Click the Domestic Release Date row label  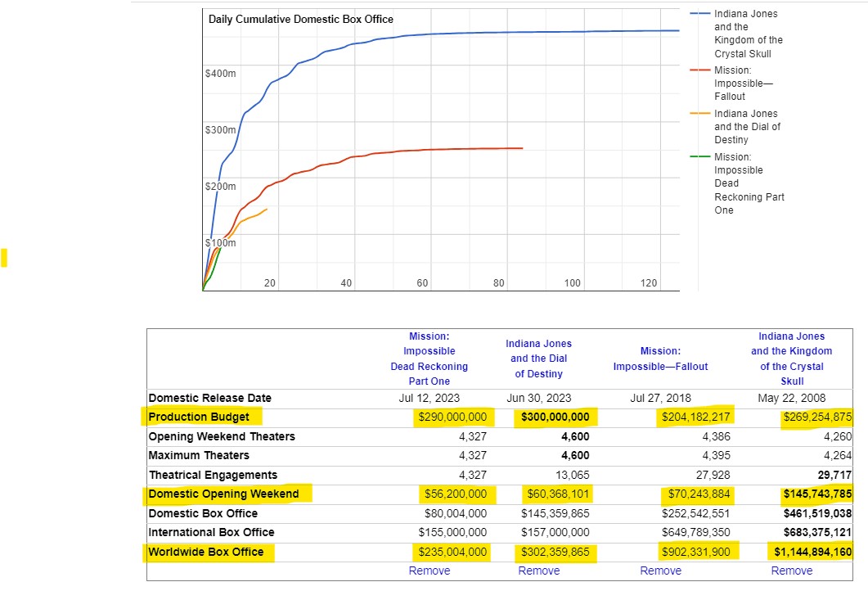[x=209, y=399]
